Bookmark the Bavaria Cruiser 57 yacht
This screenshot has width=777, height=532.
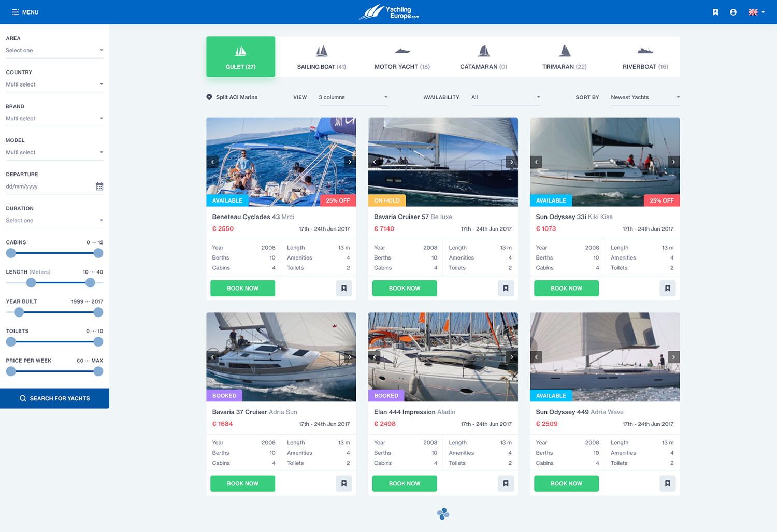506,288
